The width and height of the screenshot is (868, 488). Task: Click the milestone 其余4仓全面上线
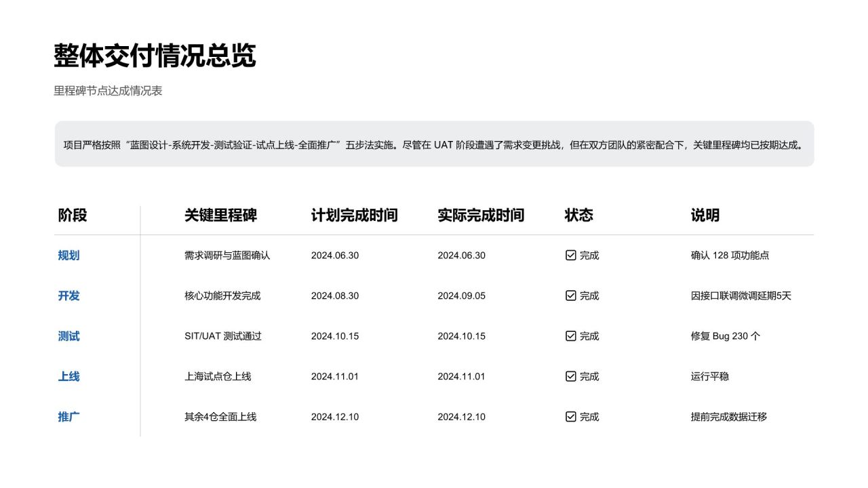point(220,417)
